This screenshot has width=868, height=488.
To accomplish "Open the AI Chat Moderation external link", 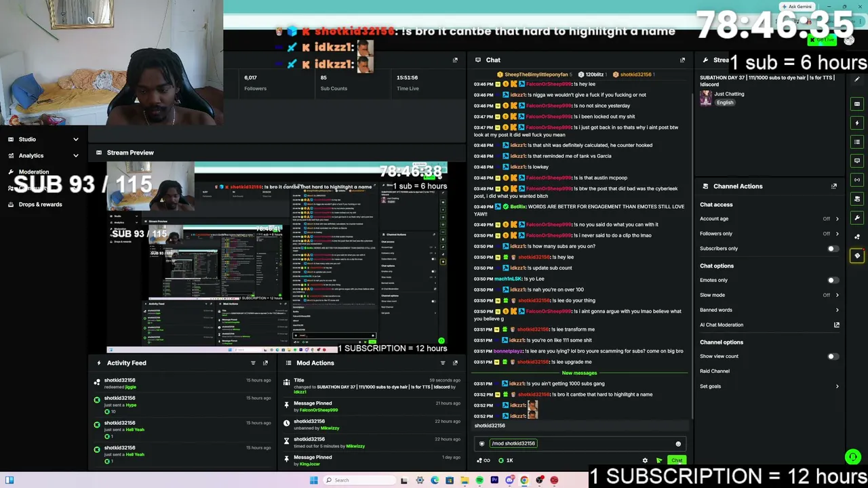I will (837, 325).
